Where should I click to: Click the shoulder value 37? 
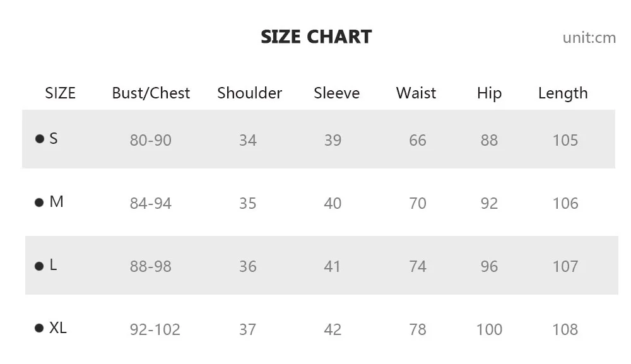coord(248,330)
